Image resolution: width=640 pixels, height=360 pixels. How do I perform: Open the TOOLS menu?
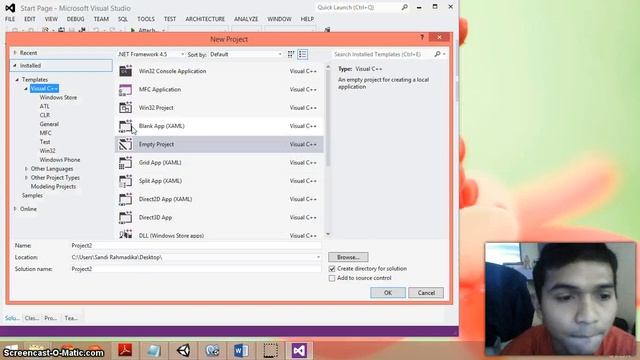tap(146, 19)
